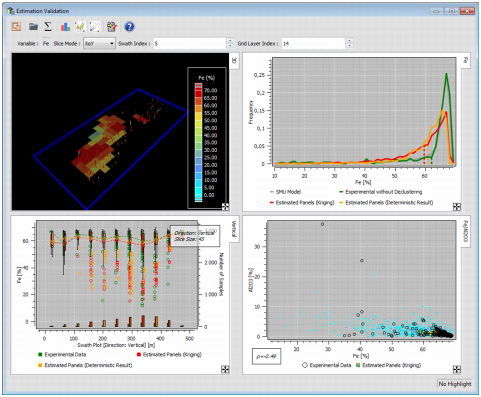Viewport: 481px width, 397px height.
Task: Click the '70.00' value on color scale
Action: 210,90
